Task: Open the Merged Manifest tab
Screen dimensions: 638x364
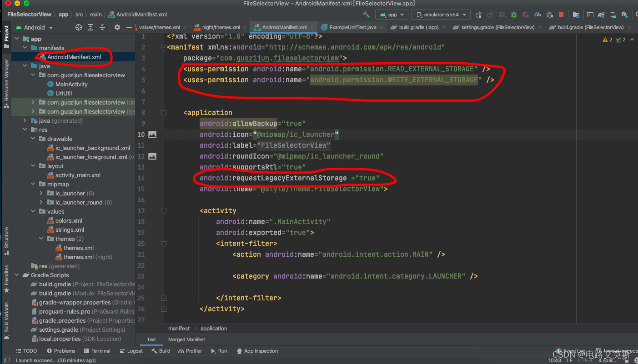Action: [186, 339]
